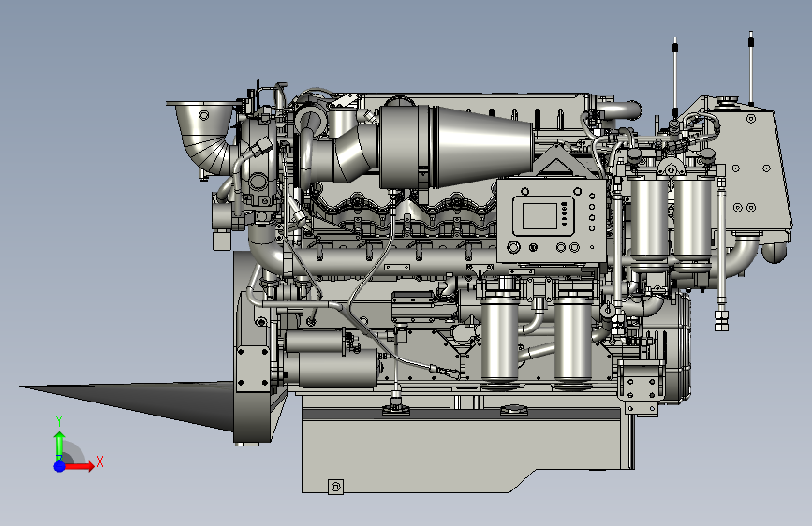The height and width of the screenshot is (526, 812).
Task: Select the starter motor cylinder on engine
Action: [x=336, y=369]
